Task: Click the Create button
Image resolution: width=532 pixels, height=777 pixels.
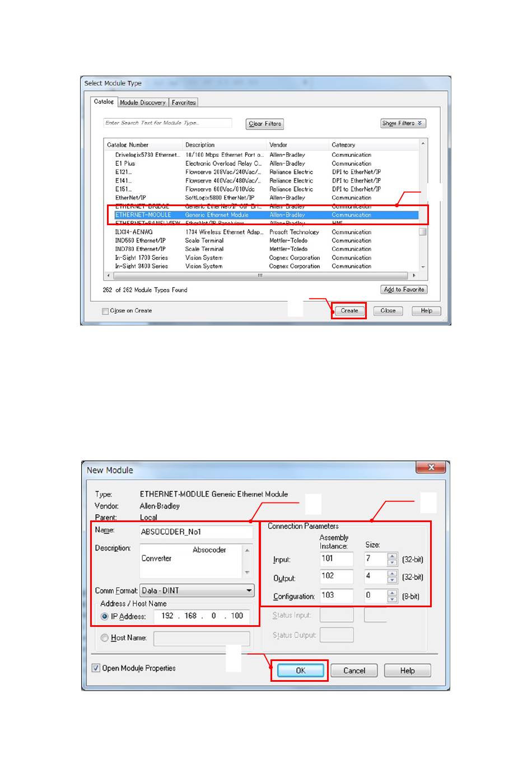Action: pos(349,311)
